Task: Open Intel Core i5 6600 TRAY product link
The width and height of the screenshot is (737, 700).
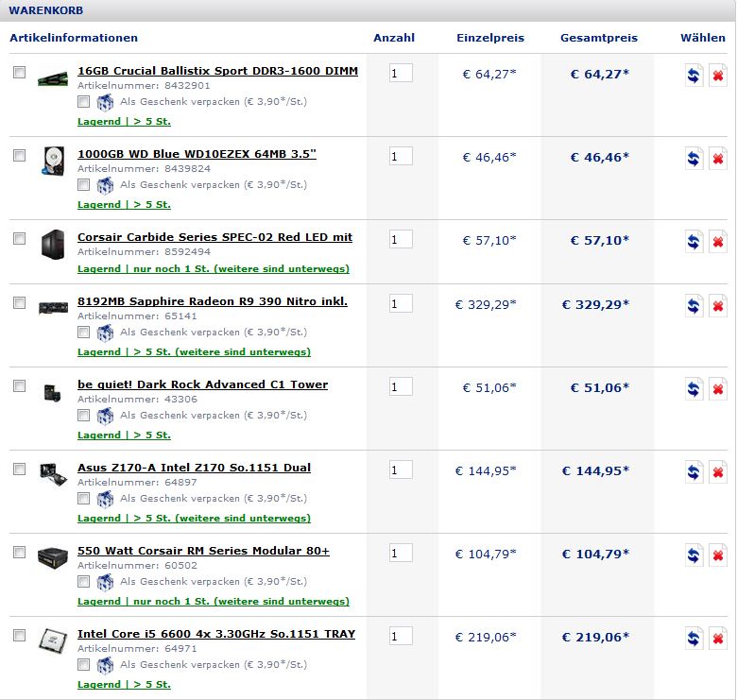Action: [x=216, y=634]
